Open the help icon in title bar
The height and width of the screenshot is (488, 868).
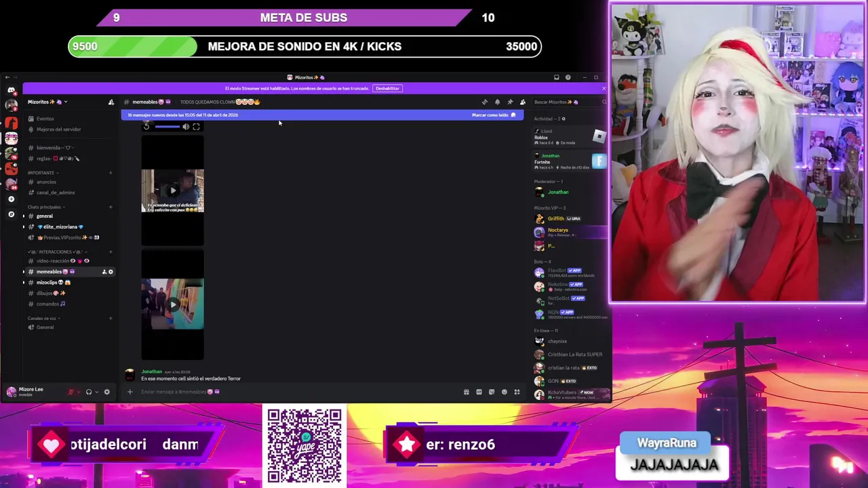coord(568,77)
